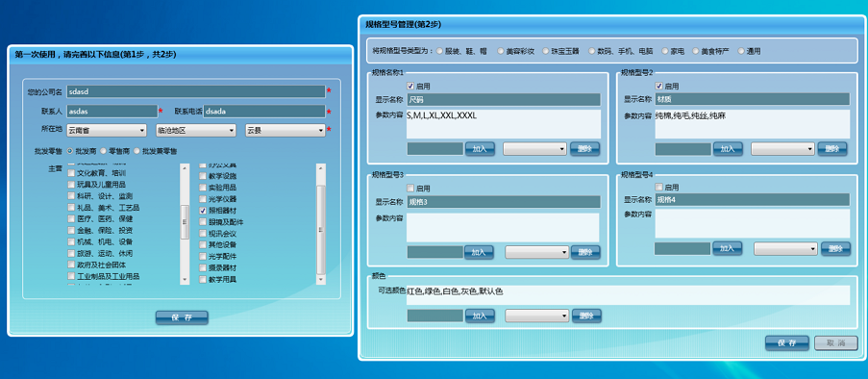
Task: Open parameter dropdown in 规格型号3 group
Action: click(x=537, y=252)
